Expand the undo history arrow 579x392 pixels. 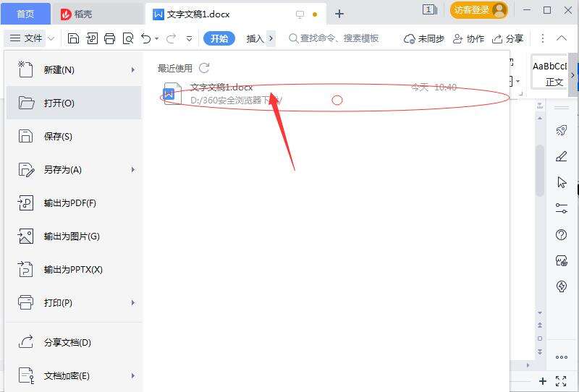coord(157,38)
